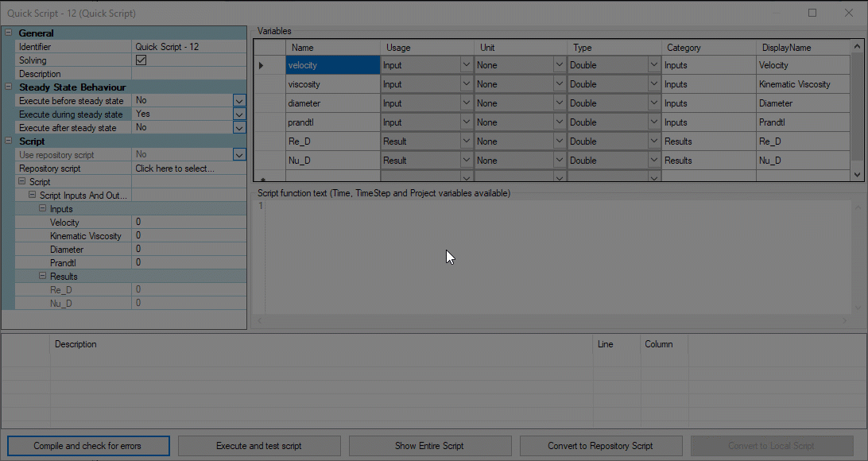Open Execute during steady state dropdown

238,114
